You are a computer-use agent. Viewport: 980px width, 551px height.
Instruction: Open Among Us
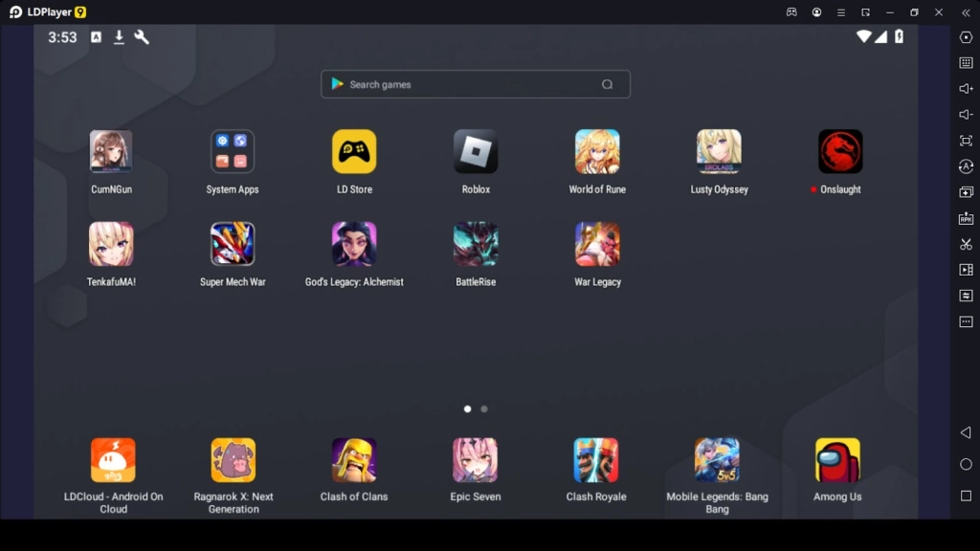(x=837, y=460)
